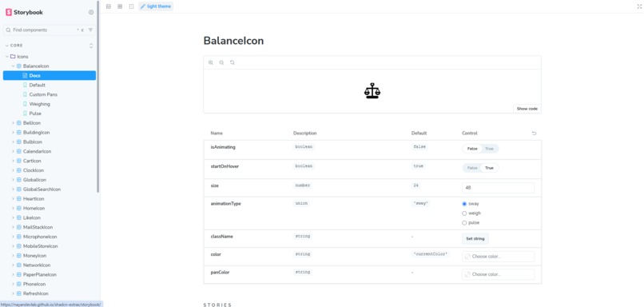
Task: Click the zoom in icon in preview
Action: tap(211, 62)
